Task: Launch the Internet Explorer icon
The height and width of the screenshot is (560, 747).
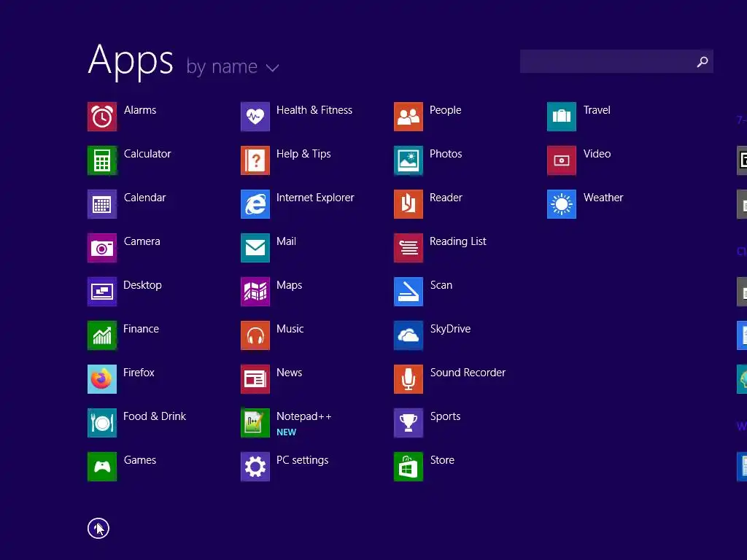Action: tap(255, 204)
